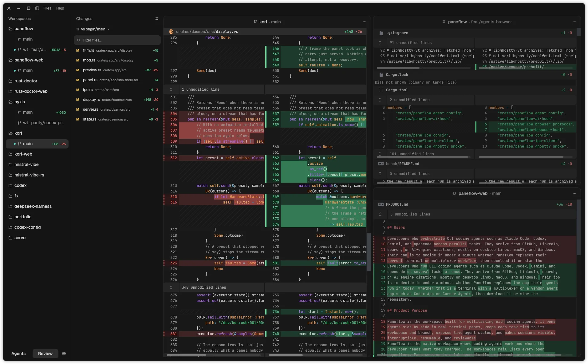
Task: Open the changes view options icon
Action: tap(156, 19)
